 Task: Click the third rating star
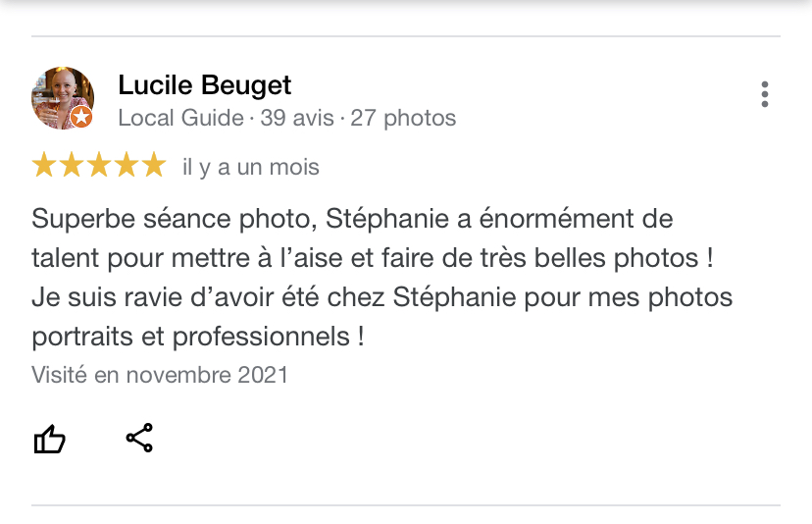pyautogui.click(x=99, y=165)
